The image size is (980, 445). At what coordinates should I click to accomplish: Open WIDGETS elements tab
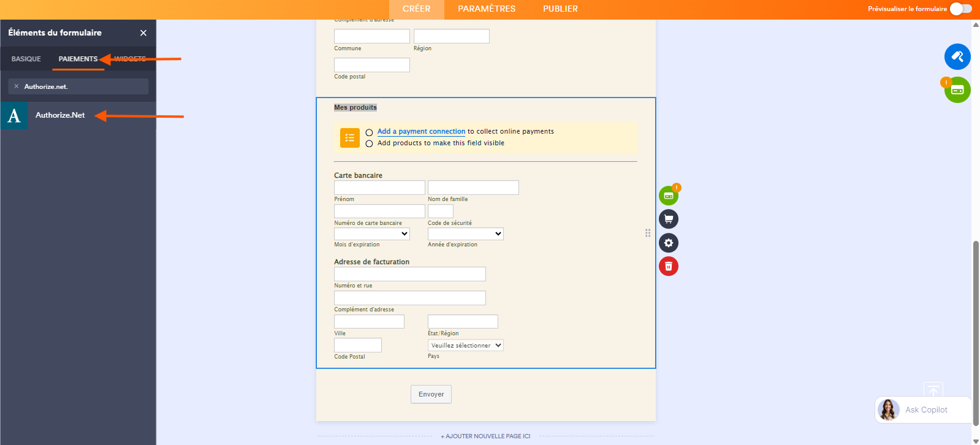pos(130,59)
